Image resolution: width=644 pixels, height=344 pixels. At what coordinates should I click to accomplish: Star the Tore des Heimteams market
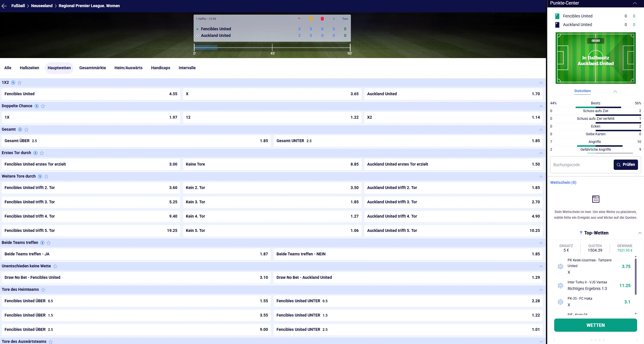pos(43,290)
